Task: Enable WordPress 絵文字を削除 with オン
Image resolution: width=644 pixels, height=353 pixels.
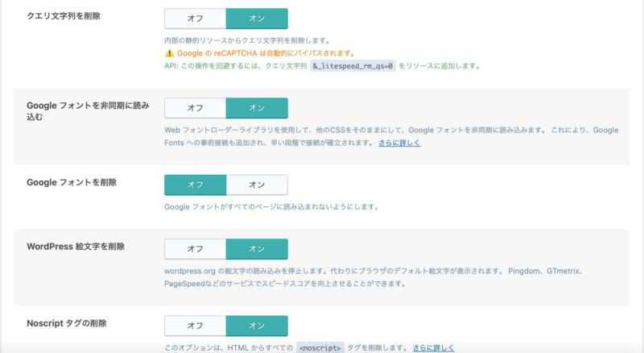Action: pos(257,249)
